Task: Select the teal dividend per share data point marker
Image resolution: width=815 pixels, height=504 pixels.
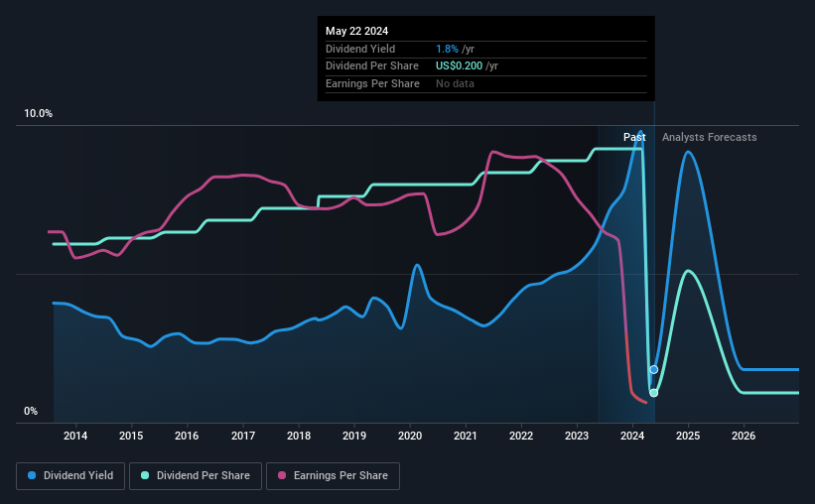Action: (654, 393)
